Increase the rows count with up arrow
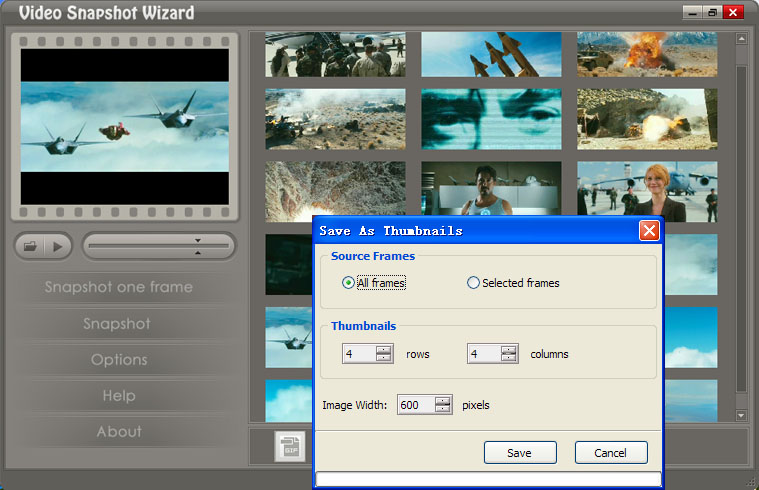Screen dimensions: 759x490 383,349
